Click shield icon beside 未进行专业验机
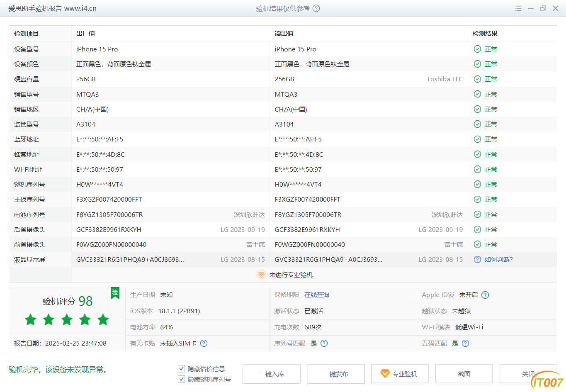 tap(261, 275)
